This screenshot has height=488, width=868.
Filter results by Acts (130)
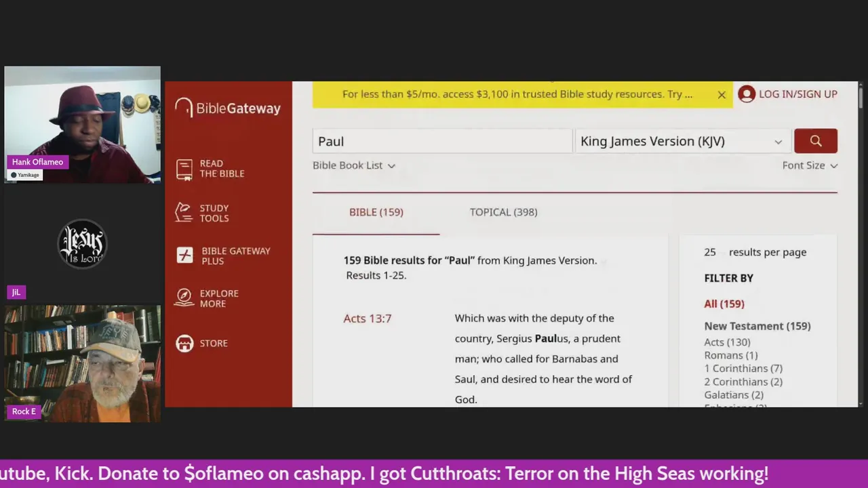[x=727, y=342]
